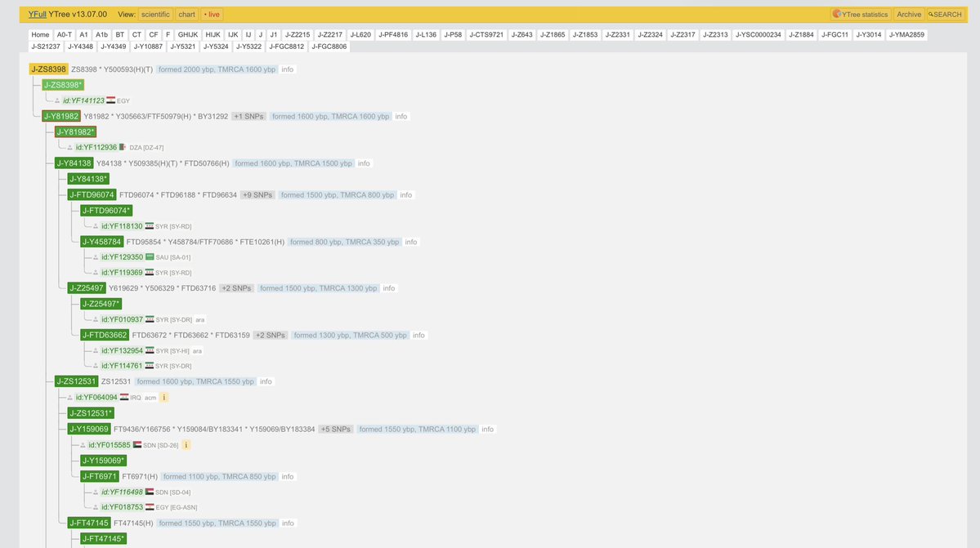The height and width of the screenshot is (548, 980).
Task: Navigate to GHIJK breadcrumb
Action: click(187, 34)
